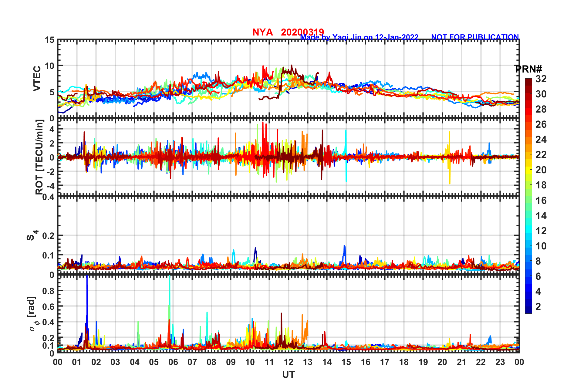Select the "NOT FOR PUBLICATION" notice
The image size is (577, 392).
click(x=475, y=37)
